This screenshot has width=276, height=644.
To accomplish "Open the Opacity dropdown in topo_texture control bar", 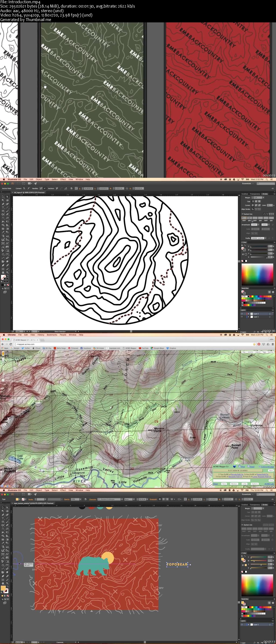I will (81, 499).
